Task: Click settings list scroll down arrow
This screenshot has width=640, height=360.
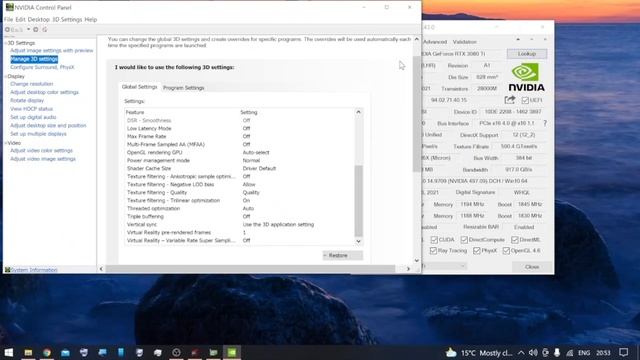Action: [x=358, y=241]
